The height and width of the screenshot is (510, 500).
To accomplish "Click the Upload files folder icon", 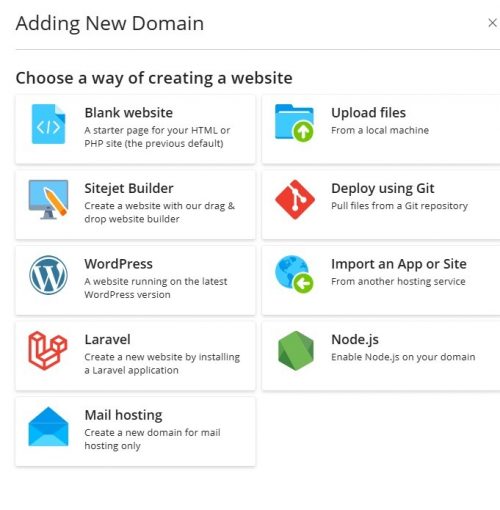I will 294,123.
